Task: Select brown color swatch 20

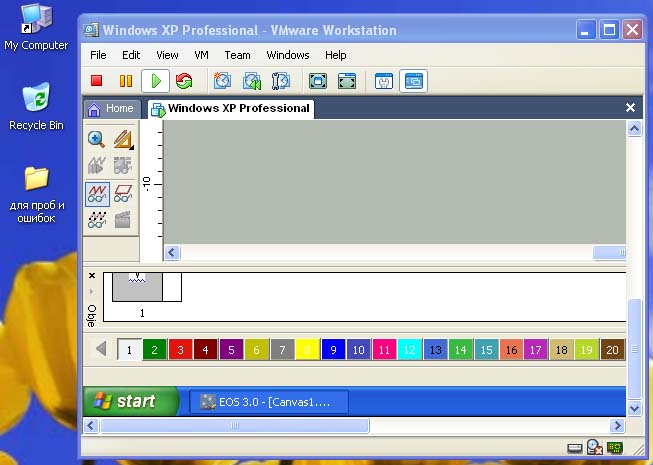Action: [613, 350]
